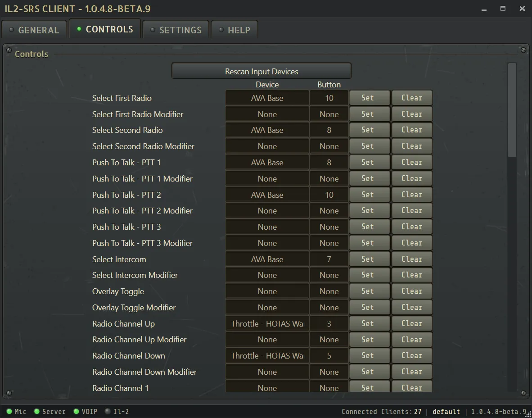This screenshot has height=418, width=532.
Task: Set binding for Select First Radio
Action: (x=370, y=98)
